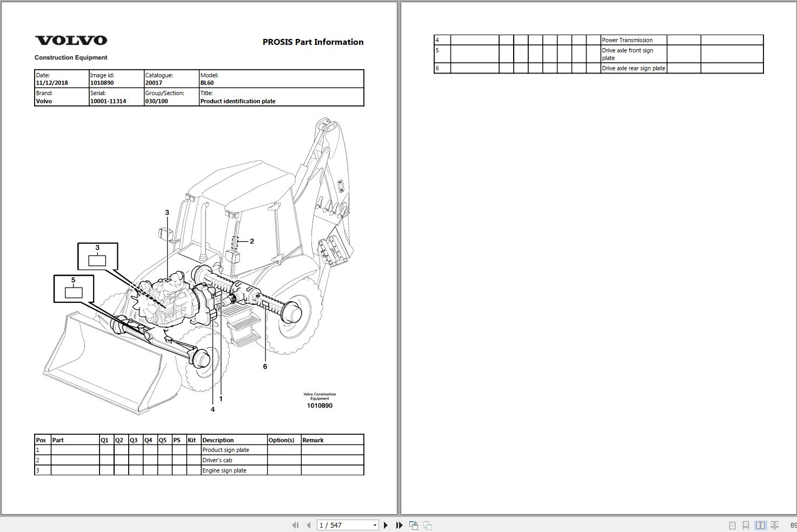The image size is (797, 532).
Task: Enable continuous vertical page scrolling
Action: (x=746, y=524)
